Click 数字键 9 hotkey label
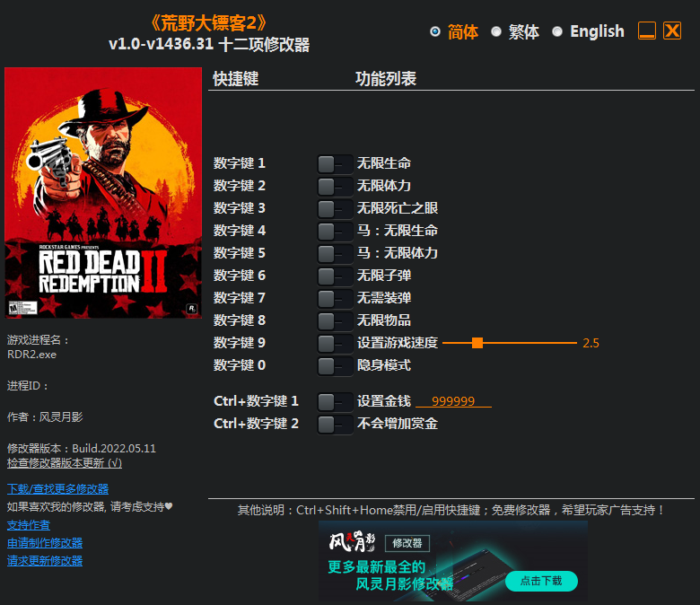Viewport: 700px width, 605px height. [x=240, y=343]
